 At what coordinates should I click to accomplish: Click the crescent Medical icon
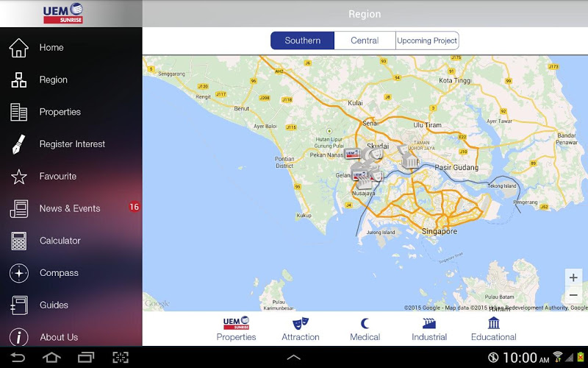365,323
